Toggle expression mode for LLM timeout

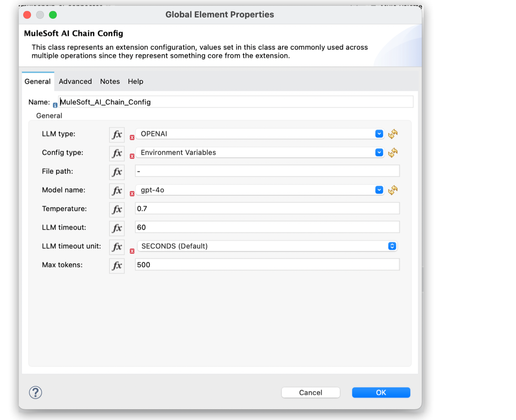coord(117,228)
